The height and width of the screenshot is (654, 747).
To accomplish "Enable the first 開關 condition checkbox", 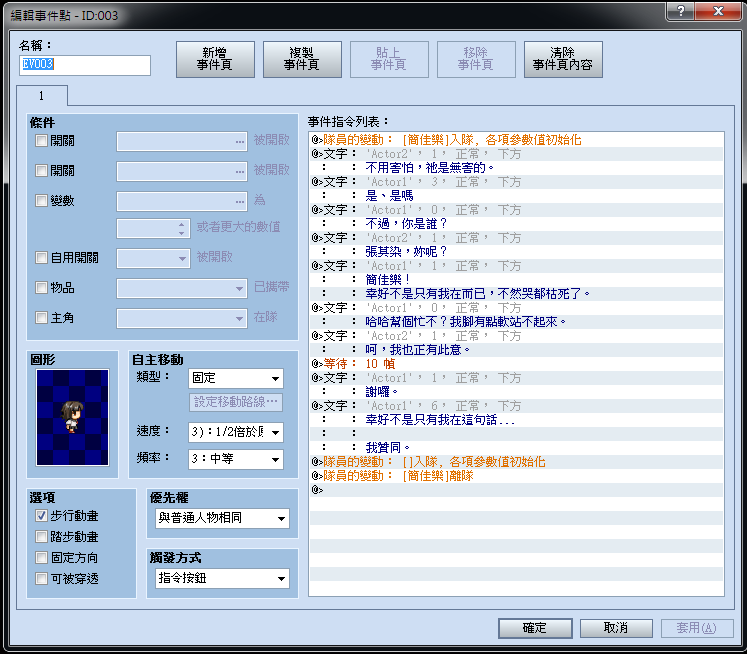I will [41, 141].
